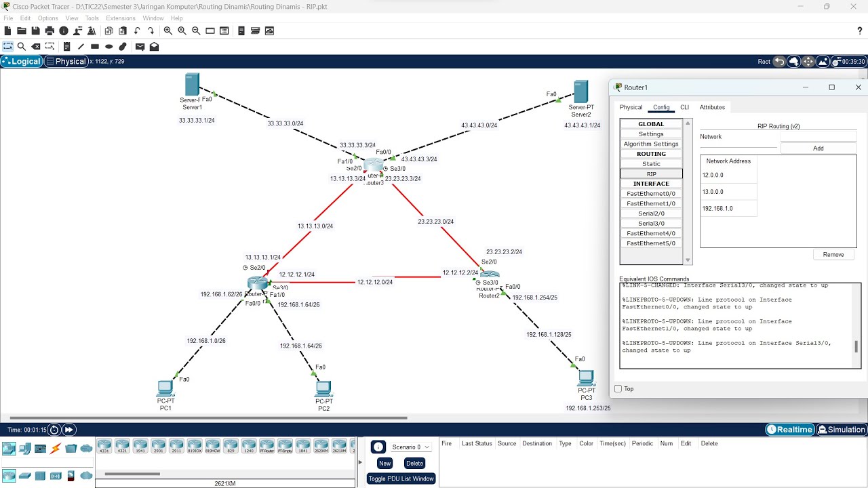The height and width of the screenshot is (488, 868).
Task: Copy selection with the copy icon
Action: tap(108, 30)
